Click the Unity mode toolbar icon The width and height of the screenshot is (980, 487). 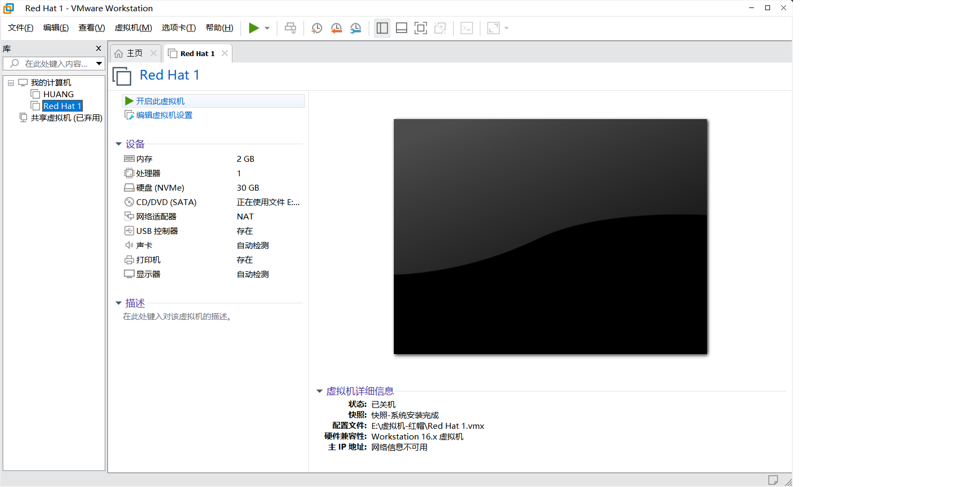[x=440, y=28]
